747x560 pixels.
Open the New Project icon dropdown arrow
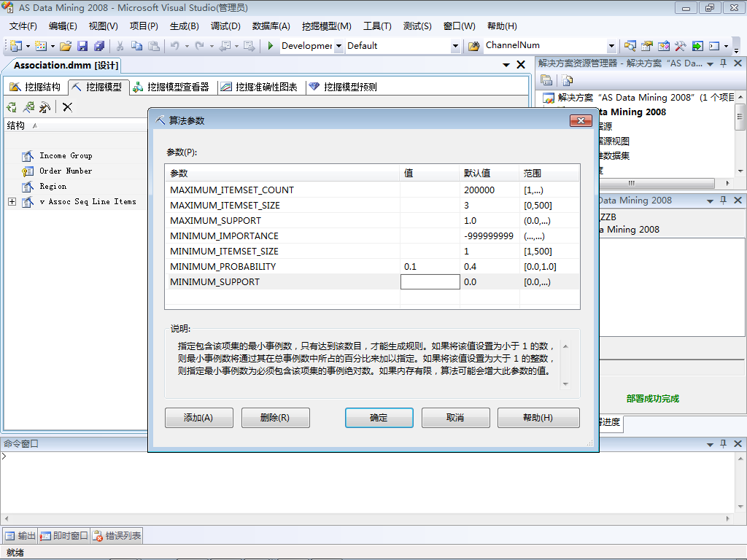(28, 46)
